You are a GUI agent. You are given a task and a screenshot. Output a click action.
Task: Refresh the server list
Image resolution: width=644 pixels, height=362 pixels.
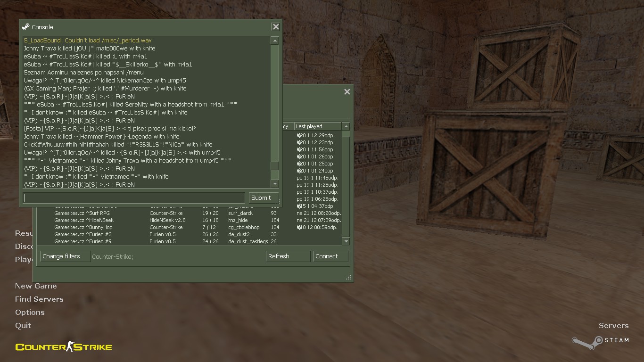coord(288,256)
